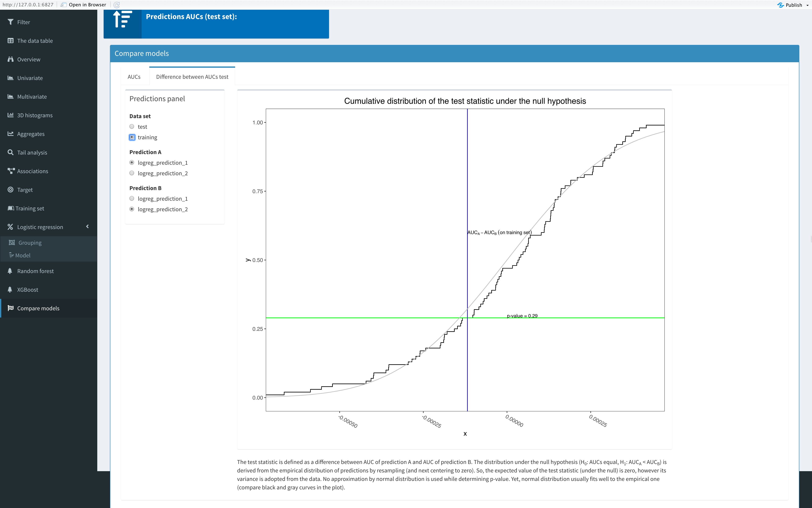Click the Publish cloud icon
This screenshot has height=508, width=812.
(780, 5)
